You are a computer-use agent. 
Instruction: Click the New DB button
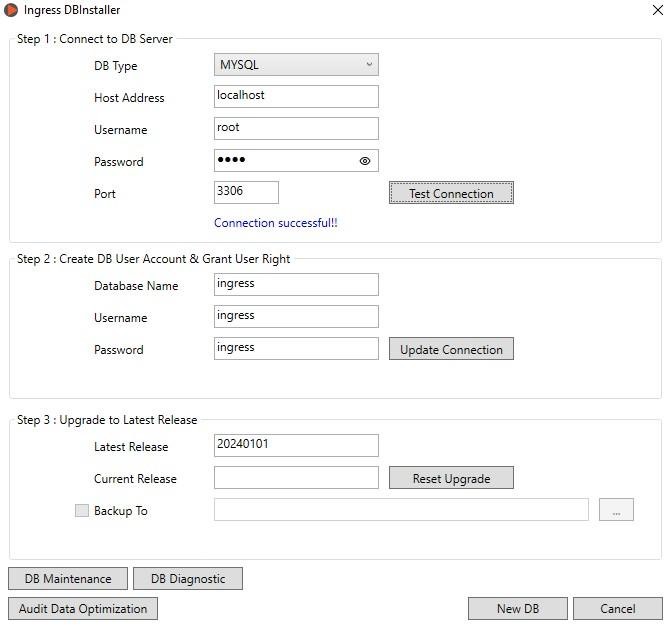518,609
